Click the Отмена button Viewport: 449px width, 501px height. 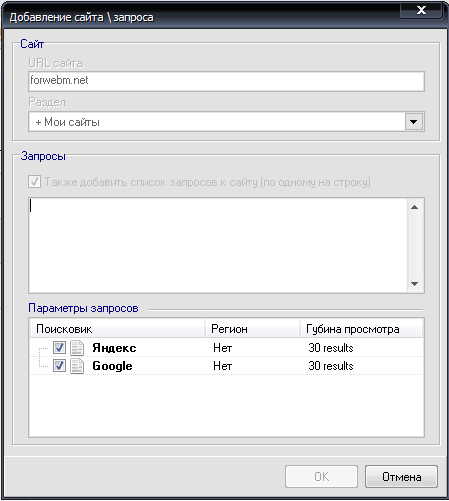[401, 477]
